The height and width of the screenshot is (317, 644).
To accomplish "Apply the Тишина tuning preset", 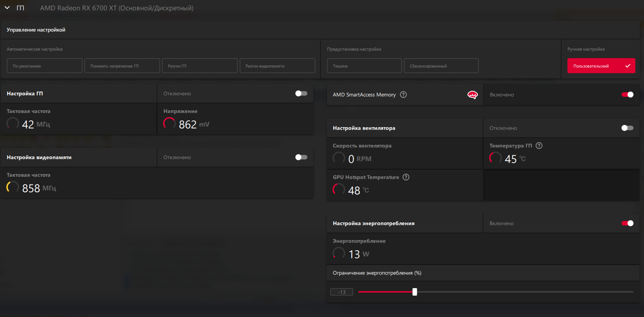I will (x=364, y=66).
